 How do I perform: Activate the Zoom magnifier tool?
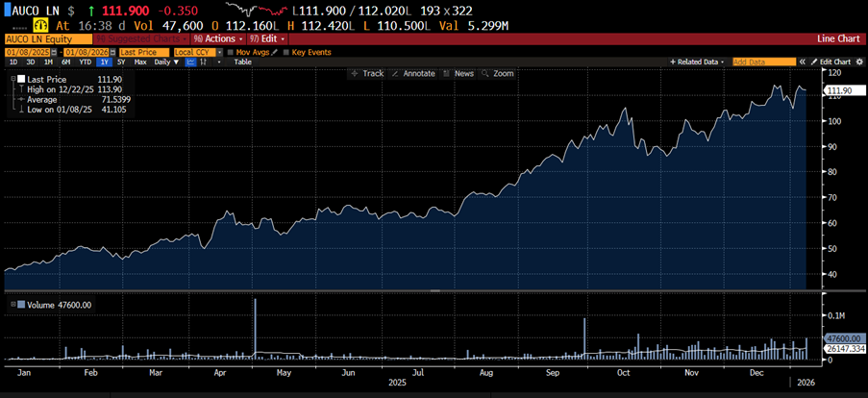tap(499, 73)
